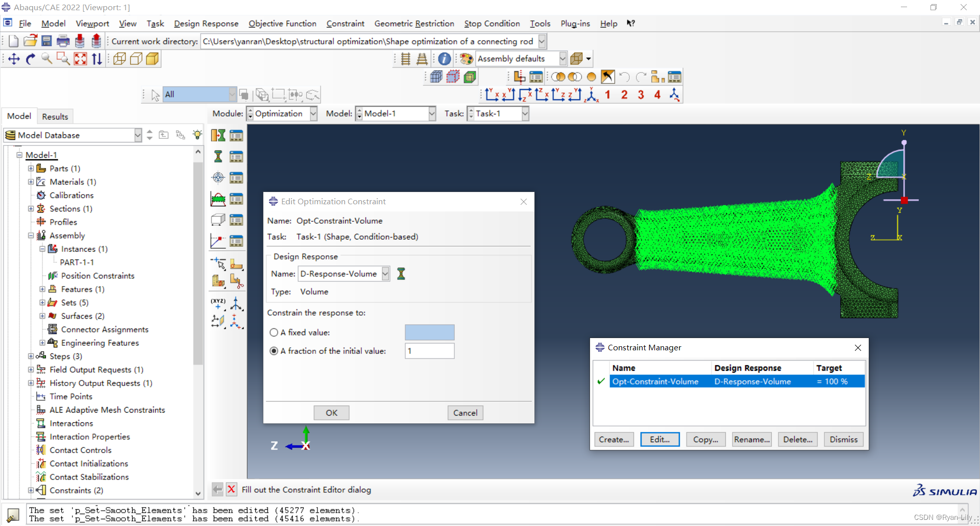This screenshot has width=980, height=526.
Task: Open the Stop Condition menu
Action: (492, 23)
